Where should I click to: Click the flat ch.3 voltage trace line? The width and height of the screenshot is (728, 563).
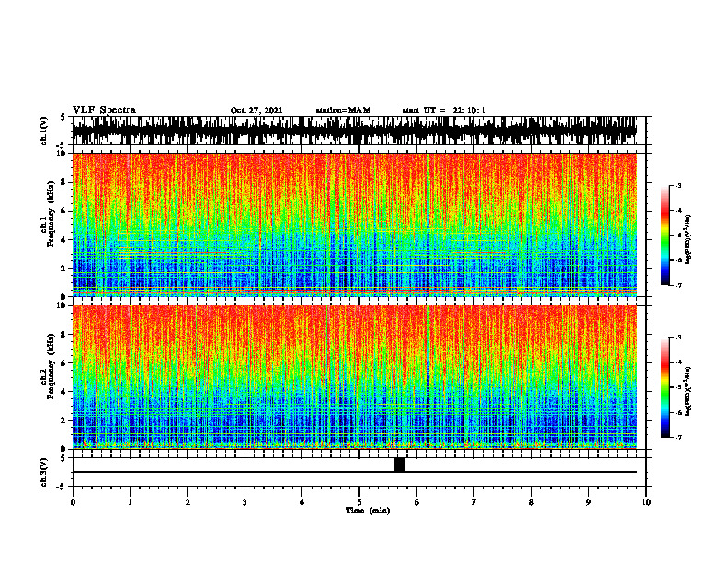click(355, 472)
